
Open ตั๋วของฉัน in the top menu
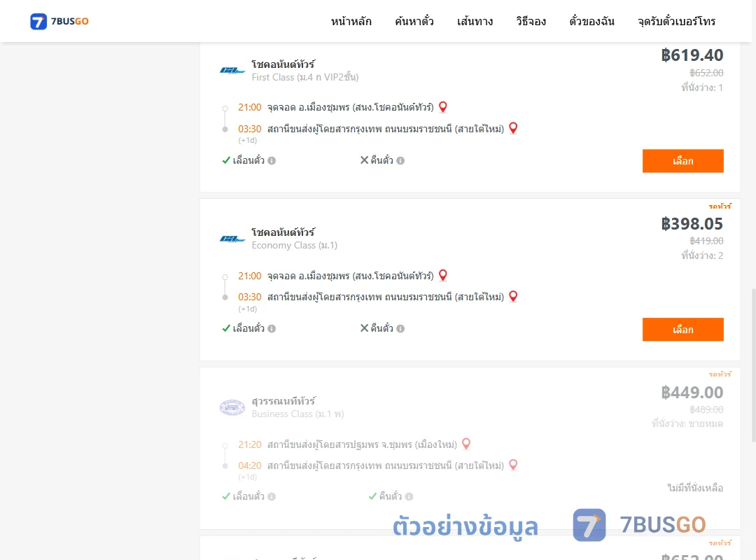click(x=591, y=21)
